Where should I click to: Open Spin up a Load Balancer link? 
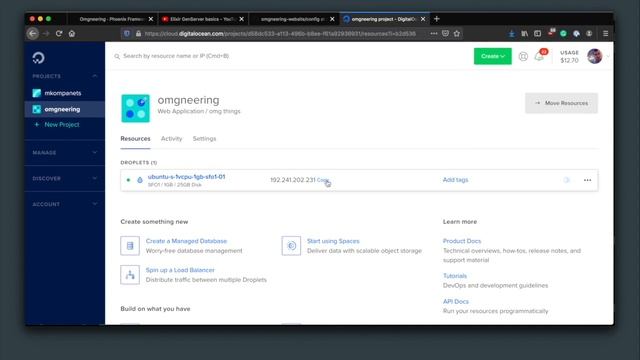180,270
